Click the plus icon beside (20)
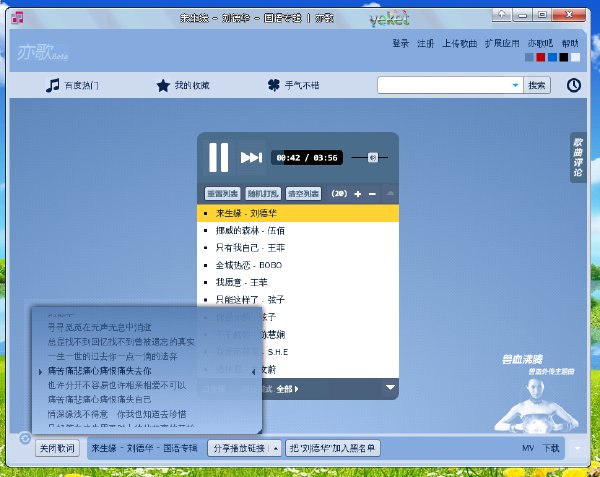 (358, 194)
